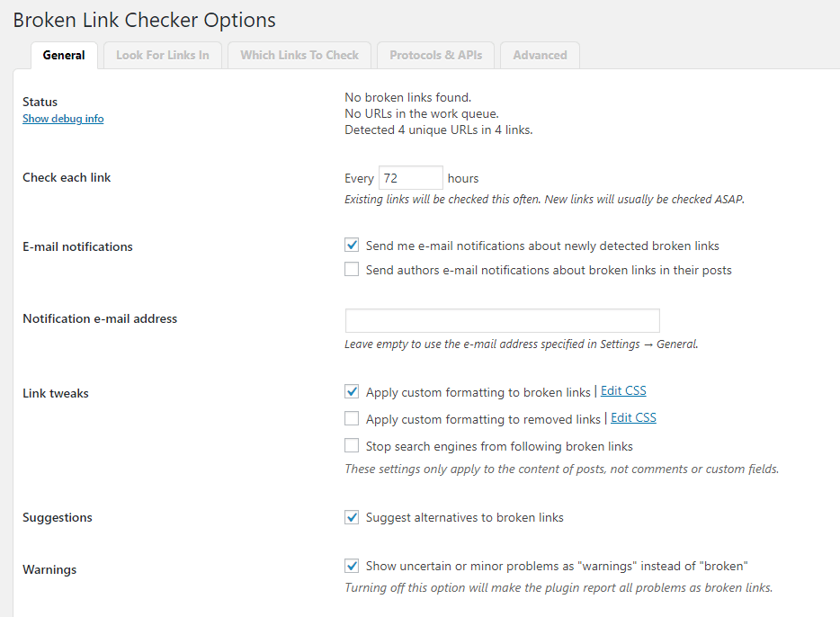
Task: Click the Show debug info link
Action: [x=63, y=119]
